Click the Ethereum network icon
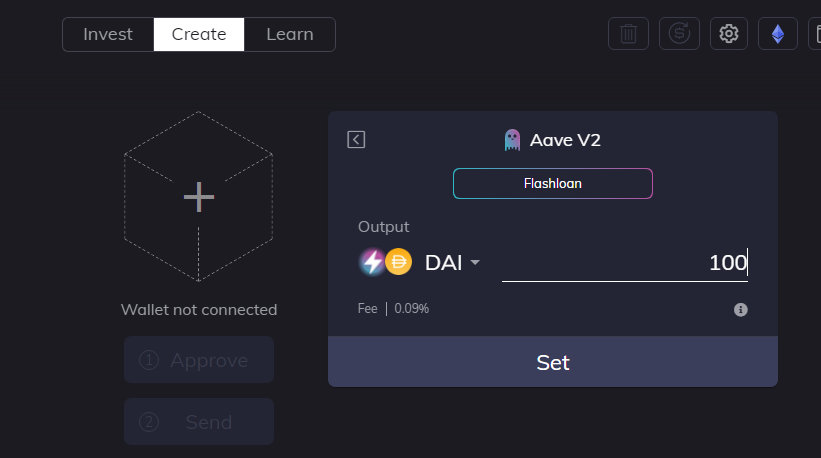821x458 pixels. (778, 33)
